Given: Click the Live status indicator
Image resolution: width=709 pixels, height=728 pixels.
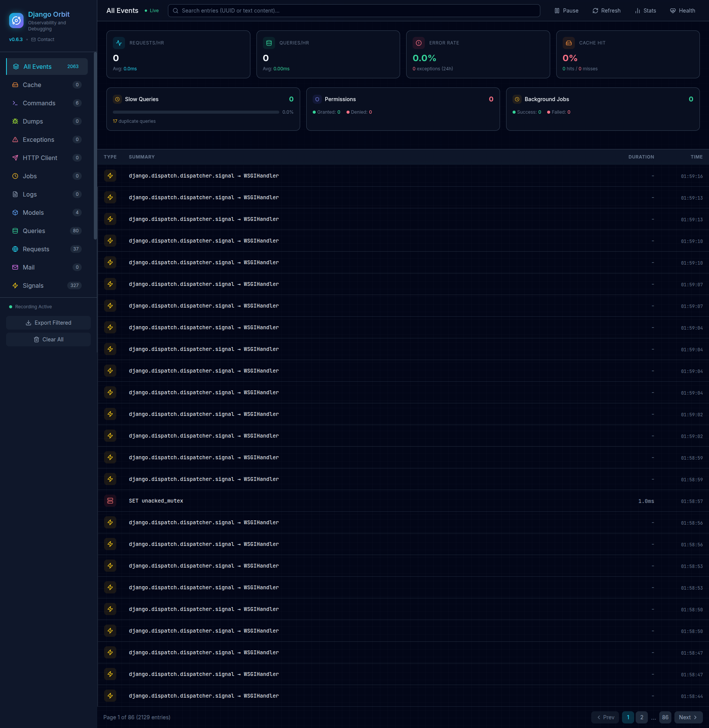Looking at the screenshot, I should tap(152, 11).
